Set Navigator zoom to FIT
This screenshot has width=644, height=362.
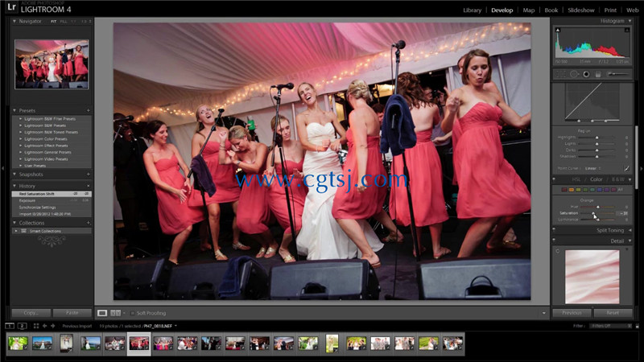pyautogui.click(x=53, y=22)
